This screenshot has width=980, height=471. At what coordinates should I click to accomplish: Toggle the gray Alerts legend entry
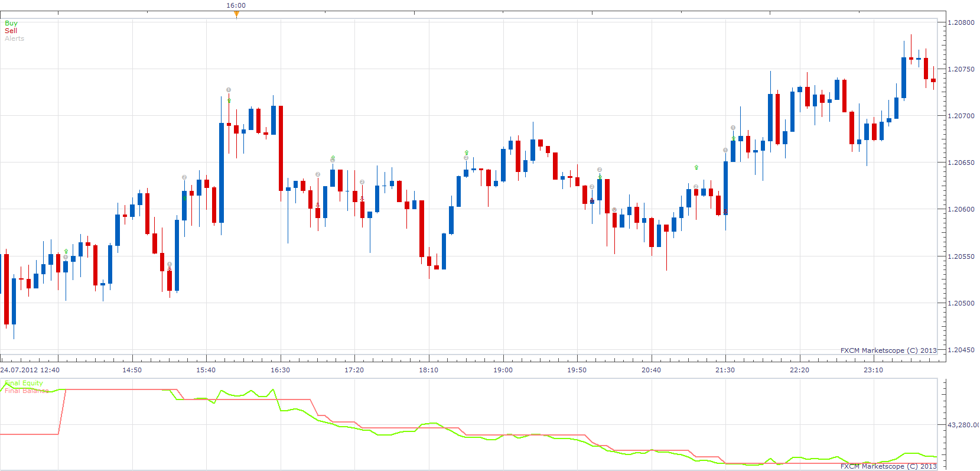coord(14,38)
